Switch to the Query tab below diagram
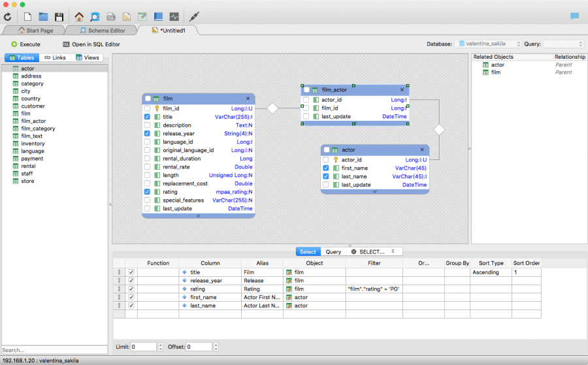The image size is (588, 365). point(333,252)
